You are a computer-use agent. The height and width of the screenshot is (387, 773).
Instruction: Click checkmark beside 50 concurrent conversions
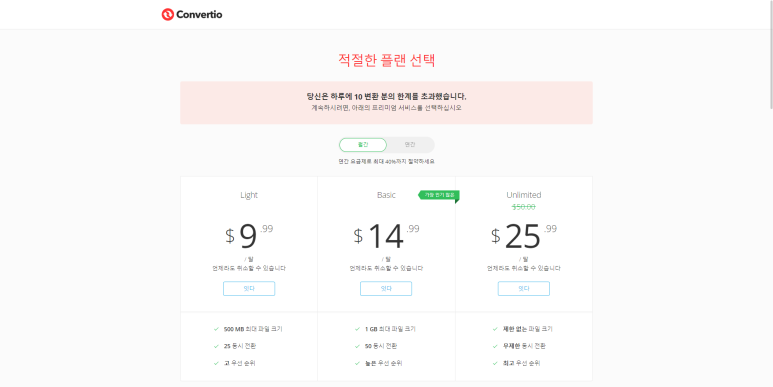(x=357, y=346)
